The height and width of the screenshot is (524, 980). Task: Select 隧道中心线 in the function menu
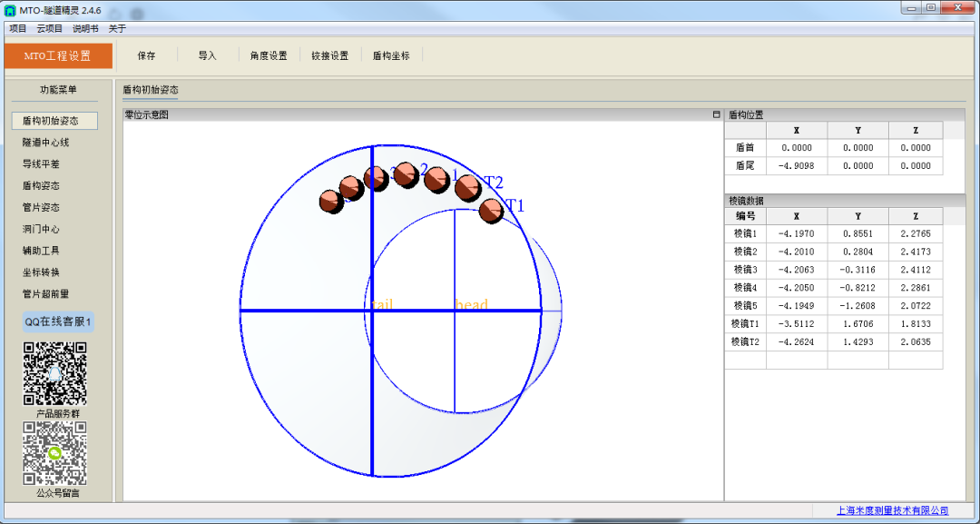[46, 143]
